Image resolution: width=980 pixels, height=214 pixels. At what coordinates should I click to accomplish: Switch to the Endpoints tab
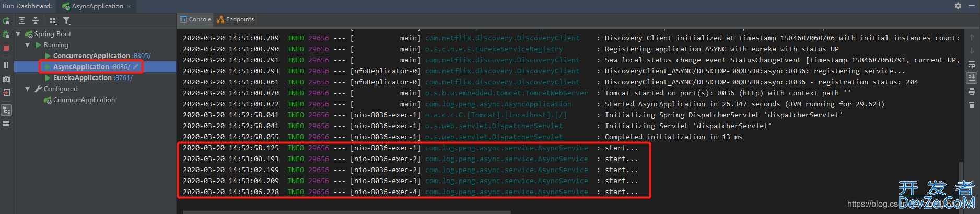(x=236, y=19)
